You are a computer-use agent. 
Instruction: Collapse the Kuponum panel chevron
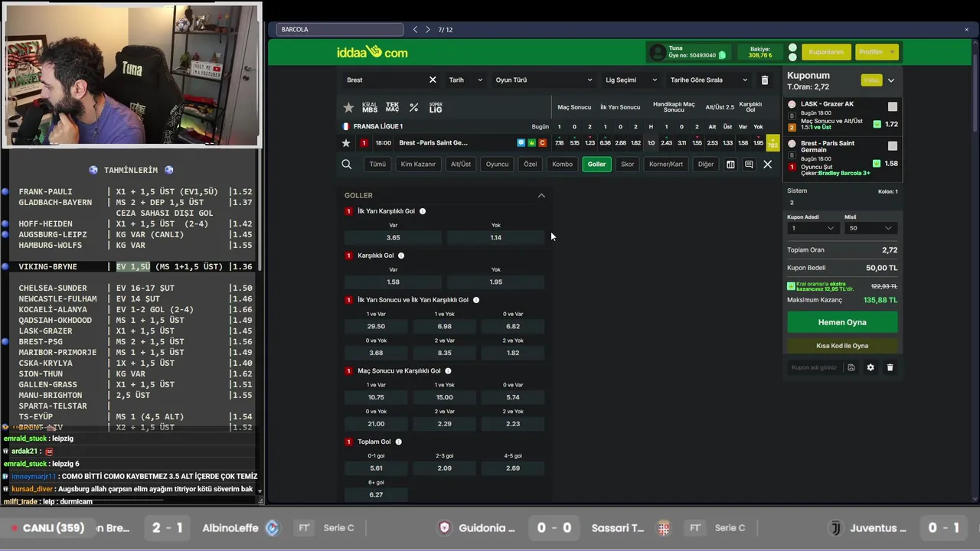point(890,80)
